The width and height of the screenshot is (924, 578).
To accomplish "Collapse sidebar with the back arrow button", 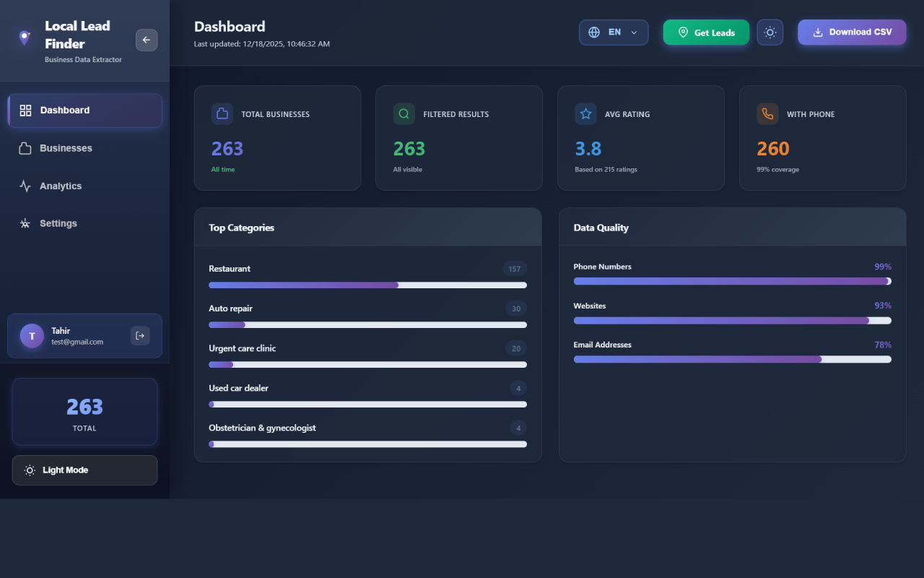I will [x=147, y=40].
